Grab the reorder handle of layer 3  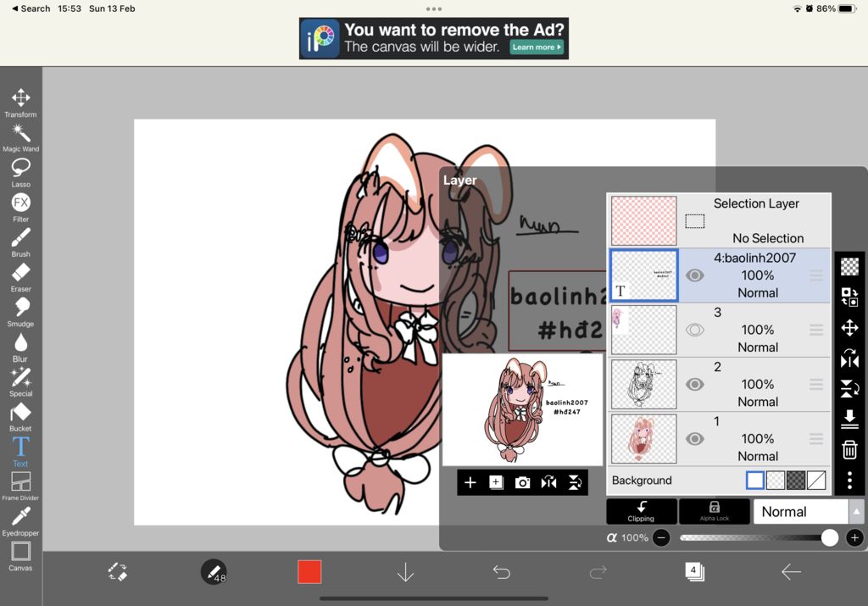click(x=816, y=331)
